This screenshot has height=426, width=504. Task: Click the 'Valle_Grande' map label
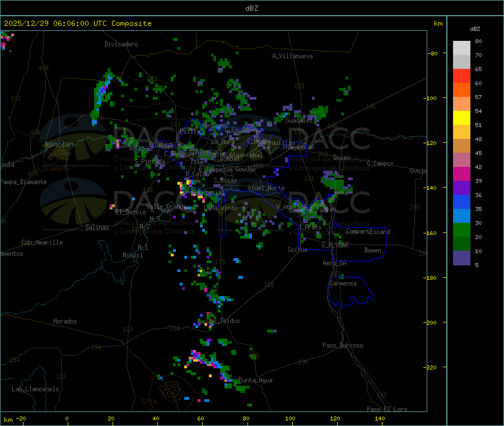pyautogui.click(x=166, y=207)
